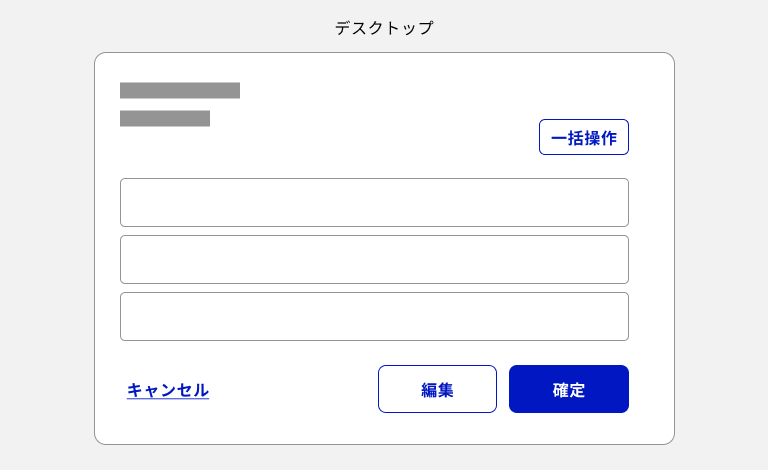This screenshot has height=470, width=768.
Task: Focus the first empty input field
Action: 374,203
